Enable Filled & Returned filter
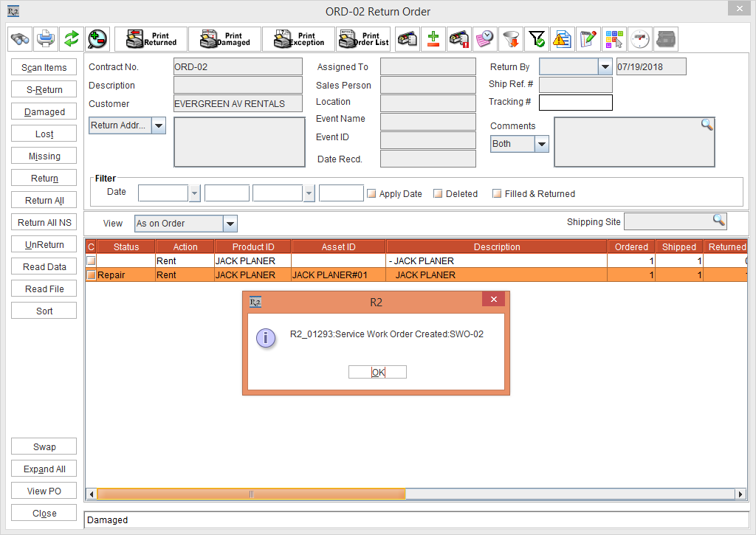This screenshot has width=756, height=535. click(x=496, y=193)
